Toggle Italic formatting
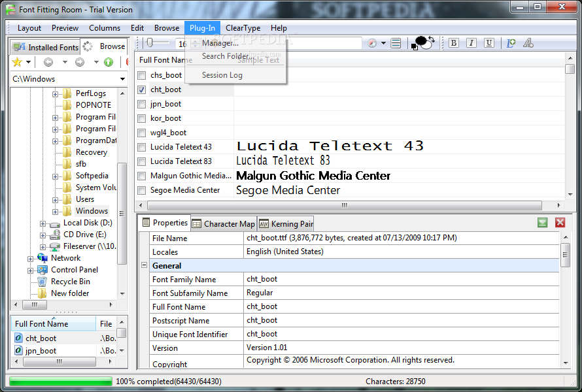 click(471, 43)
